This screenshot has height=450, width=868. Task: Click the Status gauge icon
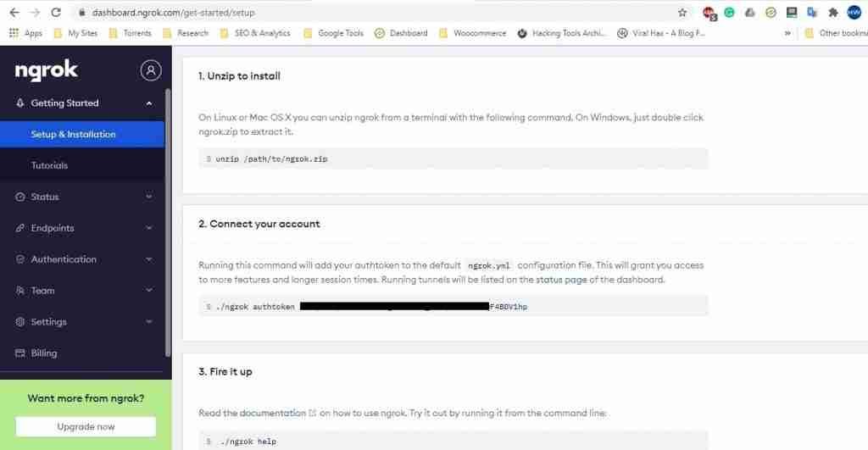click(x=20, y=197)
